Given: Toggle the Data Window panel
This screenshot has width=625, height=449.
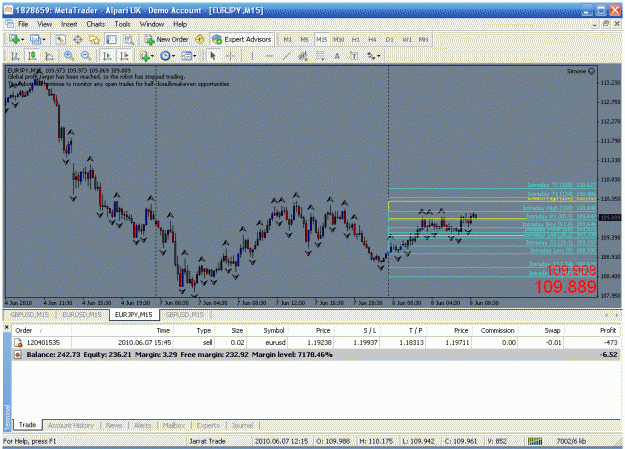Looking at the screenshot, I should [x=78, y=39].
